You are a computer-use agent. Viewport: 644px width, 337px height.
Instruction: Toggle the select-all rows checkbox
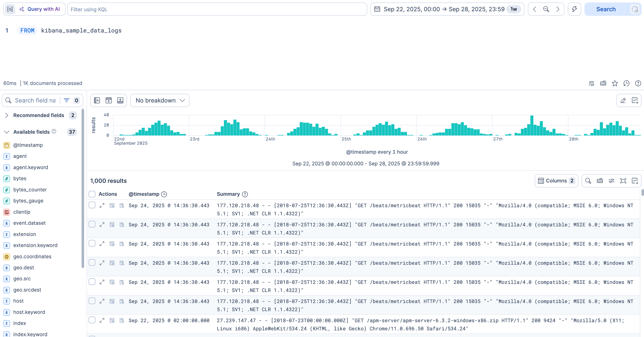tap(92, 194)
